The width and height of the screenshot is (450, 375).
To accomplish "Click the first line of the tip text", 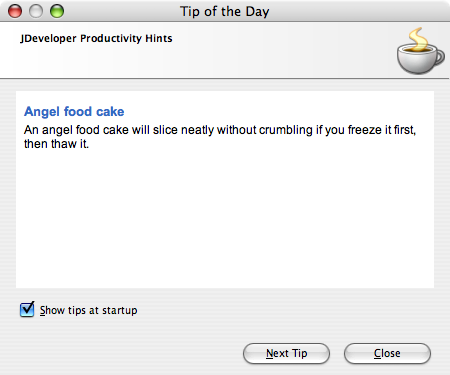I will coord(220,130).
